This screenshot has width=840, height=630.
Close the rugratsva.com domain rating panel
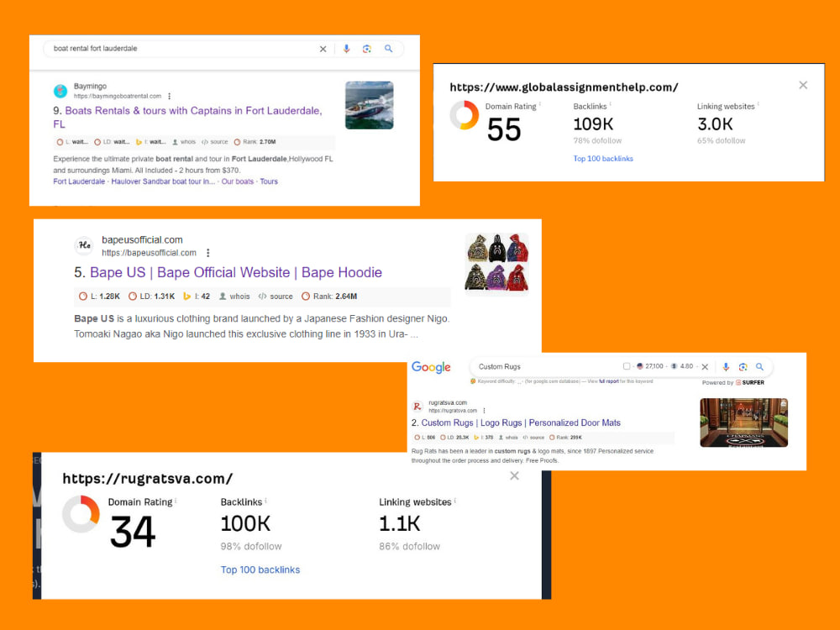[514, 475]
